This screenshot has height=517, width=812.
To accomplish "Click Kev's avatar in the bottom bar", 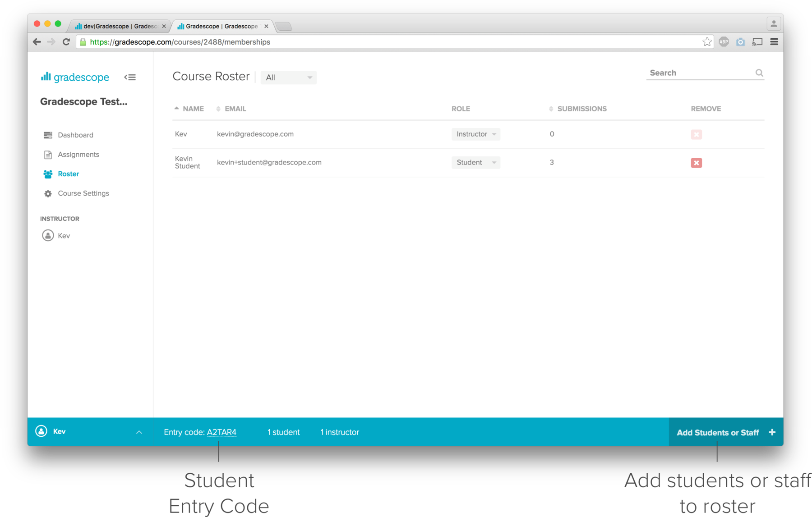I will coord(42,431).
